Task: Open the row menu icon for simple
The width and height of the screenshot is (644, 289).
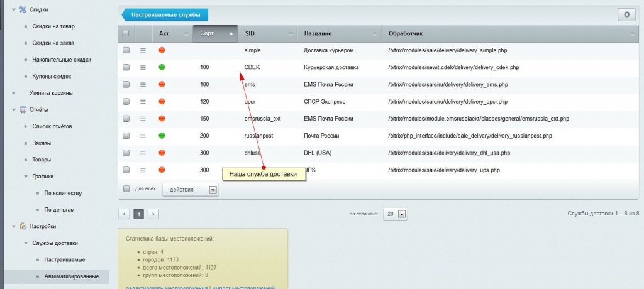Action: pyautogui.click(x=143, y=50)
